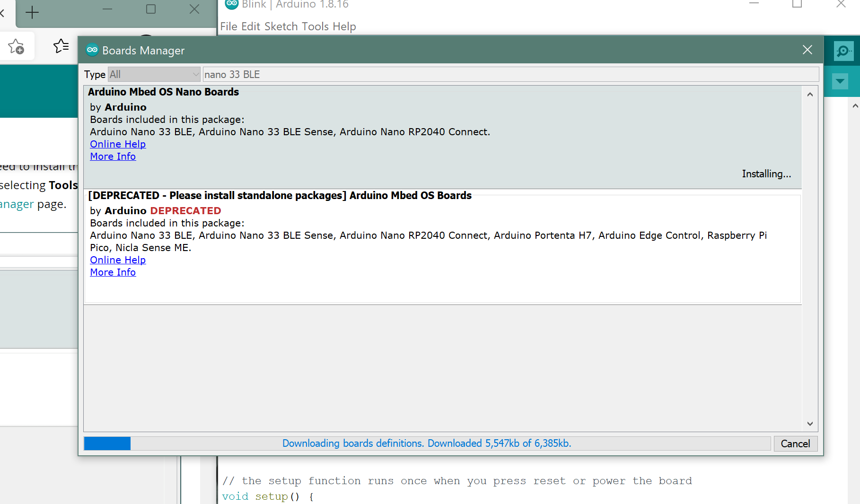
Task: Cancel the boards definitions download
Action: (795, 443)
